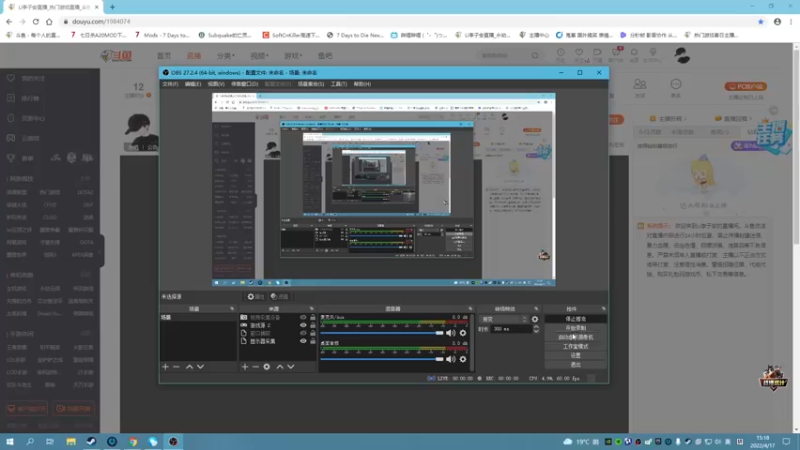Expand the 分类 dropdown in Douyu navigation
Screen dimensions: 800x450
click(226, 56)
